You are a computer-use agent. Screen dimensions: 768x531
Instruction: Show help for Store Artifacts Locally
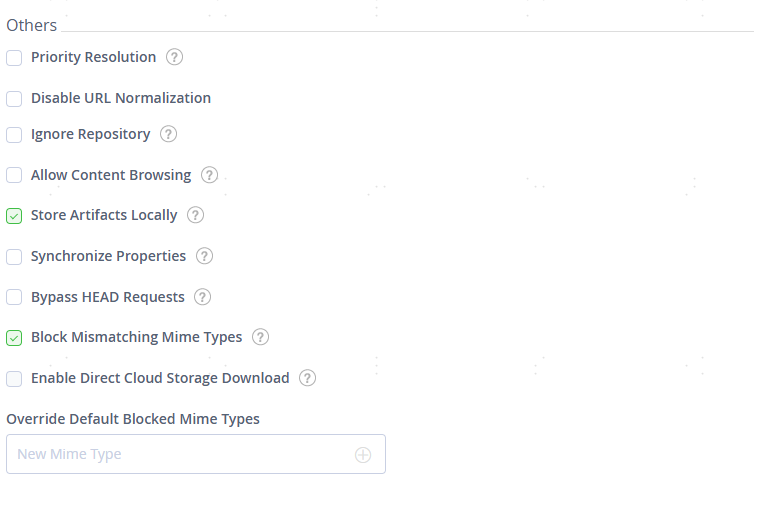(x=195, y=215)
